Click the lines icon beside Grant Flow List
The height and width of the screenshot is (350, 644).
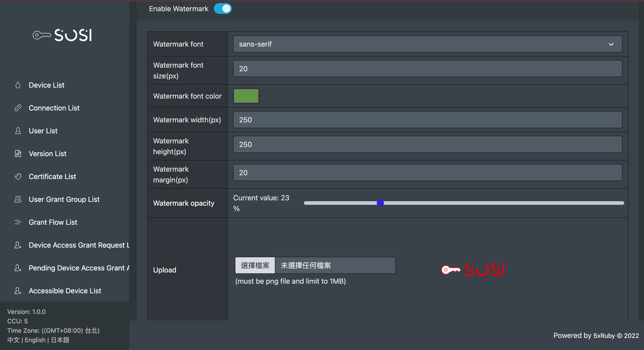18,222
